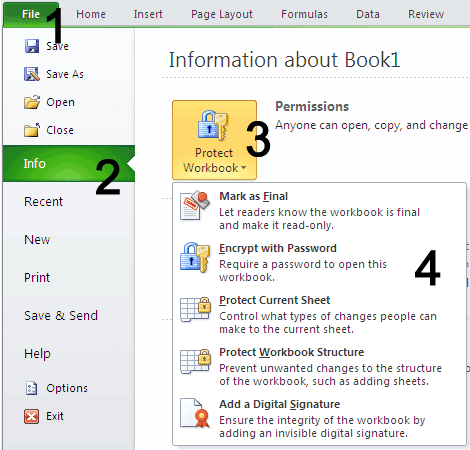Click the Encrypt with Password lock icon

(195, 257)
